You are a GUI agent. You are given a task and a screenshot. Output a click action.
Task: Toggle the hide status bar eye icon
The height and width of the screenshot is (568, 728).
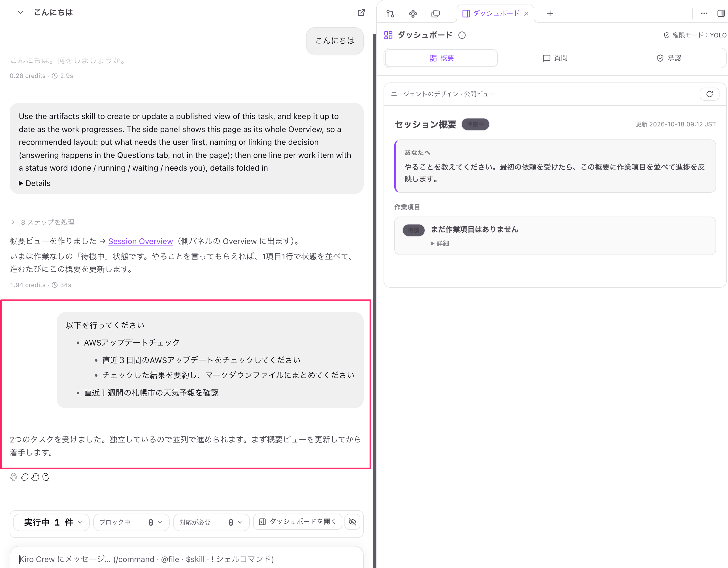click(x=352, y=522)
